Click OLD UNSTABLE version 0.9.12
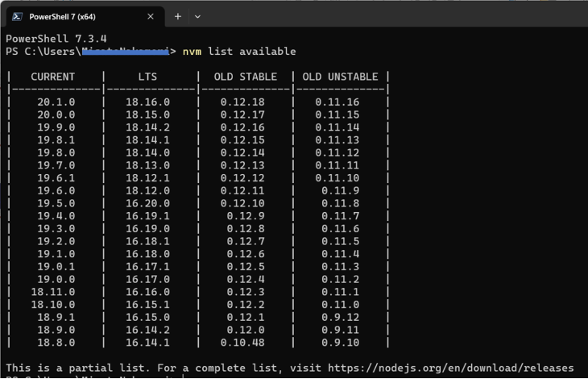The width and height of the screenshot is (588, 379). tap(341, 318)
